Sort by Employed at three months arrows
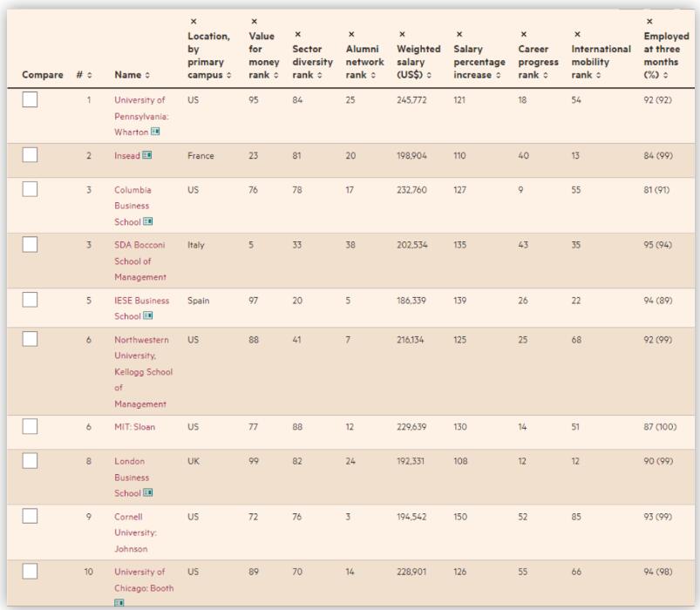Image resolution: width=700 pixels, height=610 pixels. pyautogui.click(x=666, y=75)
